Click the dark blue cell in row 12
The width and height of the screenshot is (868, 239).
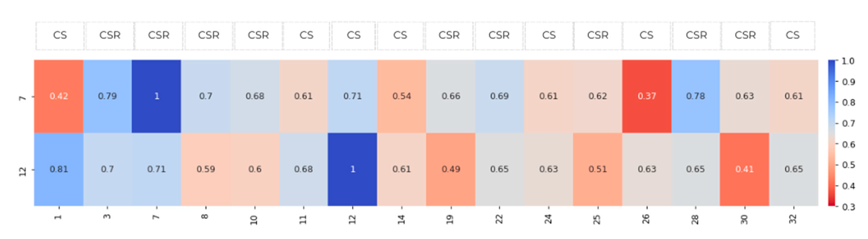click(x=352, y=169)
